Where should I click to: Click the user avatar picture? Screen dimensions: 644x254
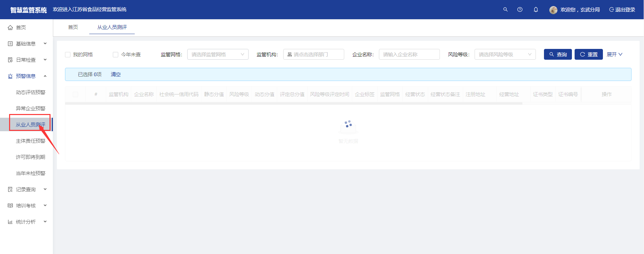(x=553, y=10)
